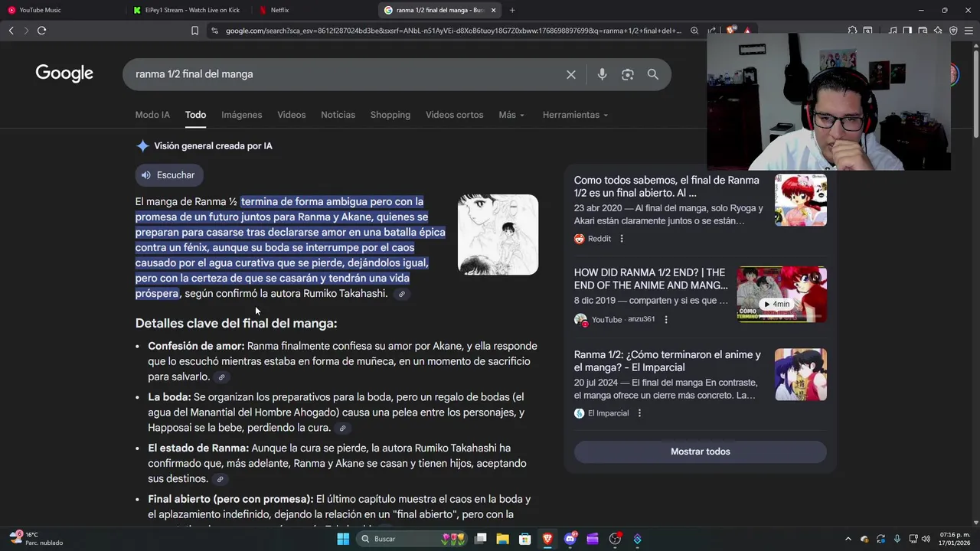Open El Imparcial Ranma 1/2 article link
Image resolution: width=980 pixels, height=551 pixels.
(x=668, y=361)
